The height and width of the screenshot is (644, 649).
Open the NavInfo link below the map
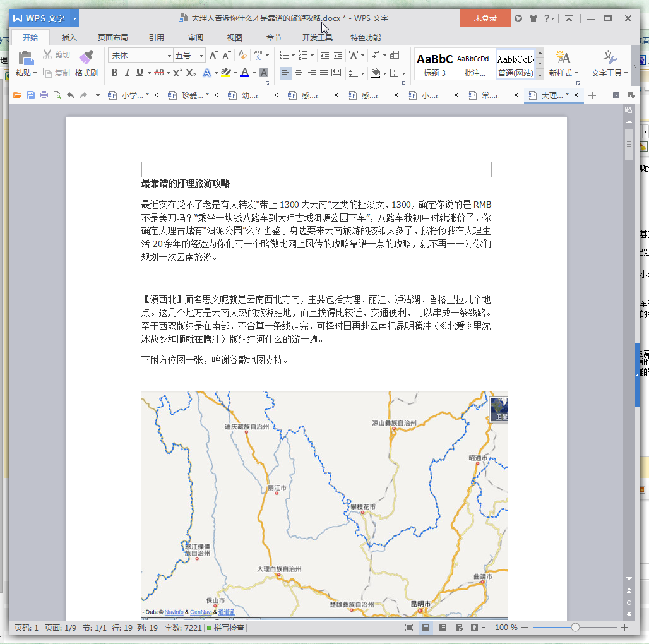[174, 612]
